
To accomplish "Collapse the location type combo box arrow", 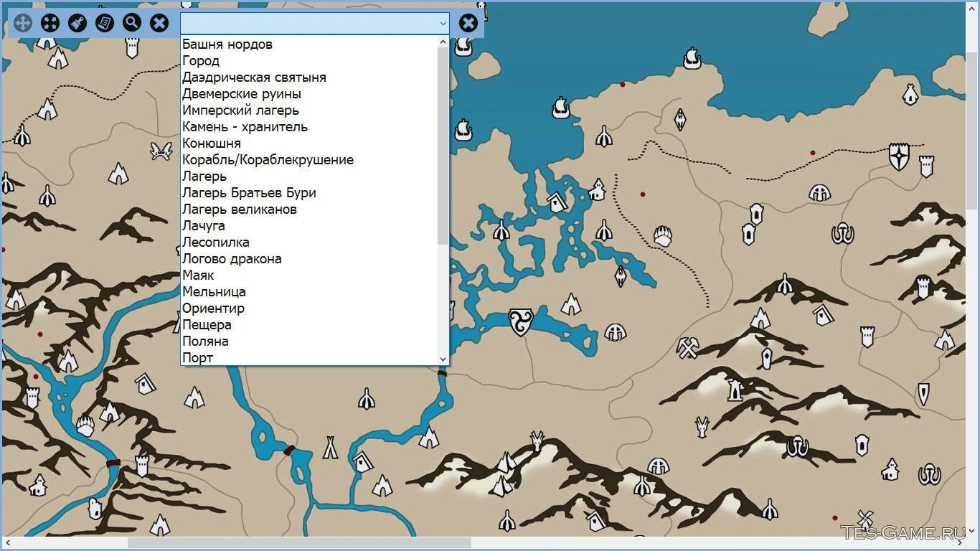I will (x=443, y=24).
